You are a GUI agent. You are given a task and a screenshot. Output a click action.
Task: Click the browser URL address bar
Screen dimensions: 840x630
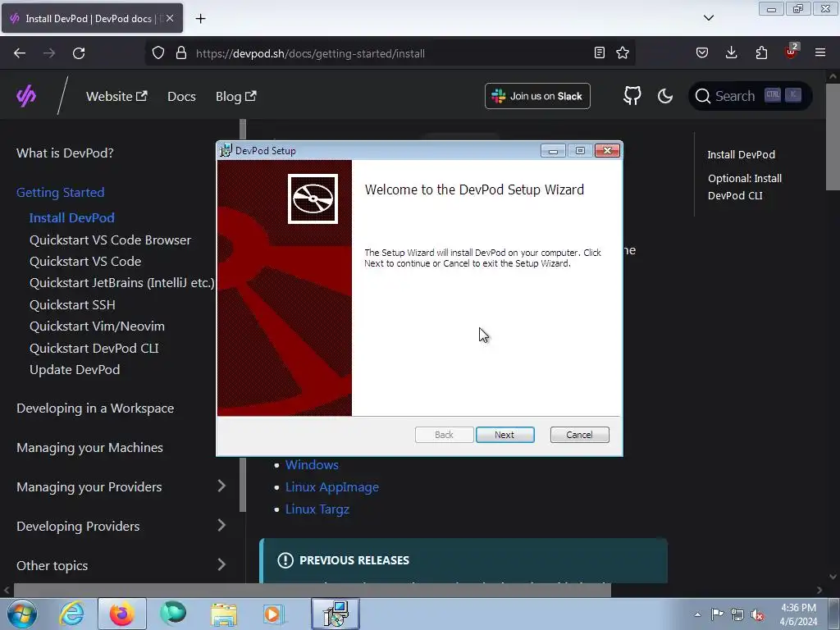click(x=391, y=53)
